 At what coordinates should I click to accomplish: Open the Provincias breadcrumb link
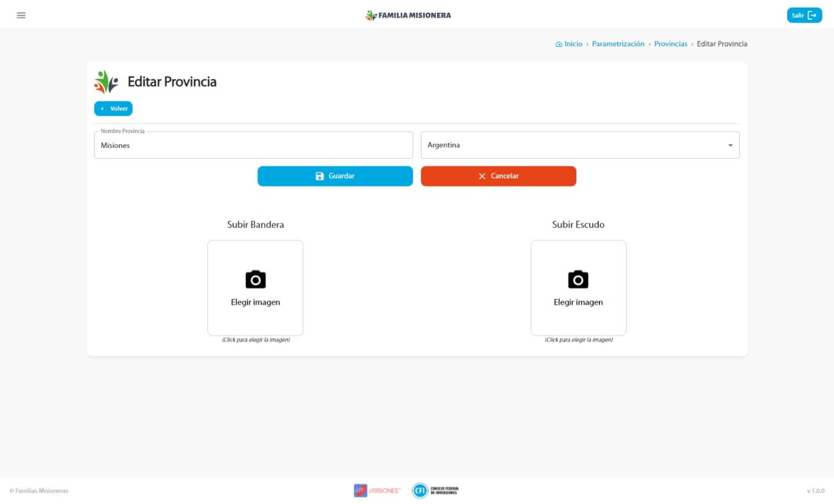pyautogui.click(x=671, y=44)
